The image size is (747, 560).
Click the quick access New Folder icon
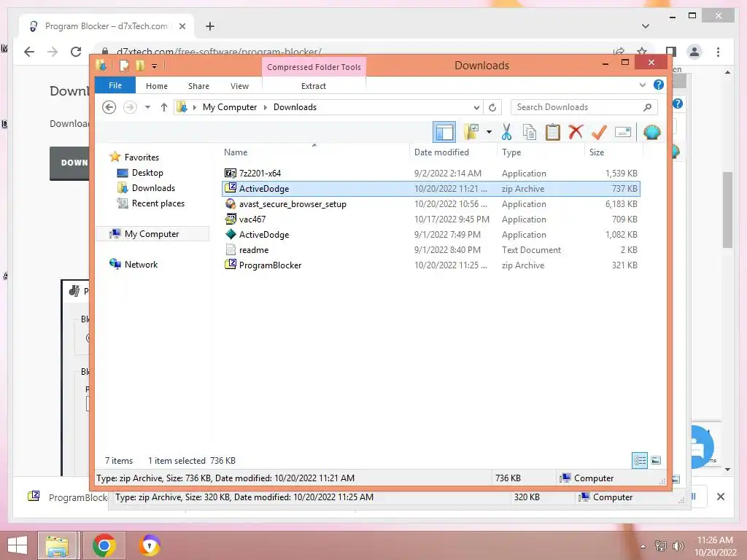coord(140,65)
